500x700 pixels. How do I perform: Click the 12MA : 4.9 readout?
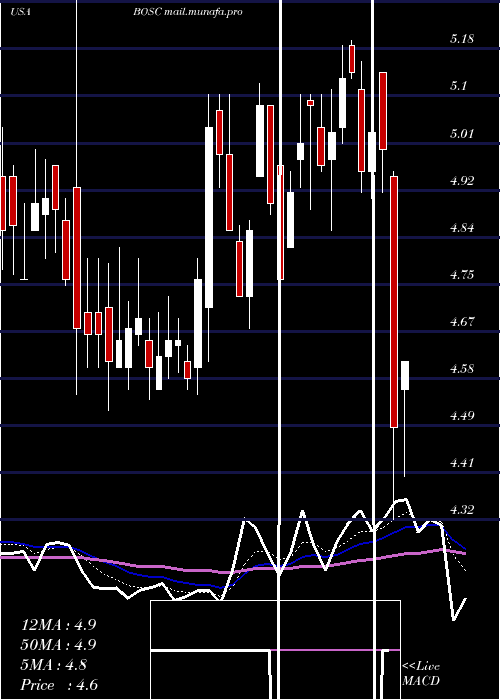[x=58, y=625]
